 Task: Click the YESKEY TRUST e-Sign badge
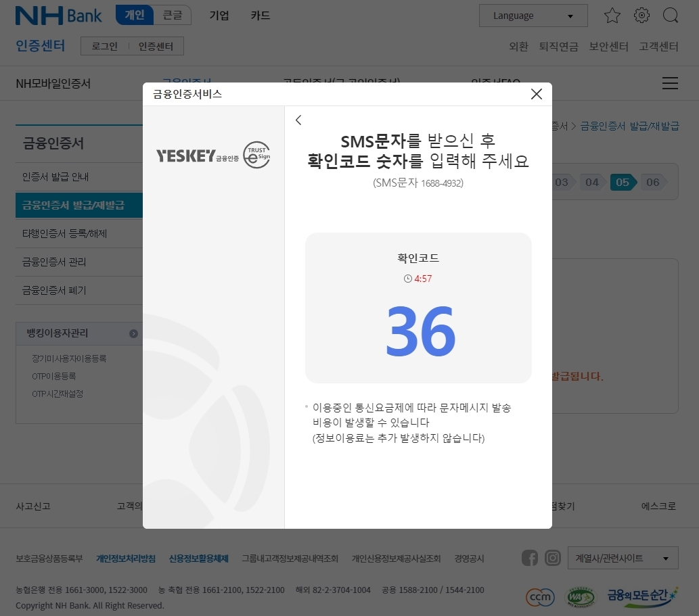[x=213, y=155]
